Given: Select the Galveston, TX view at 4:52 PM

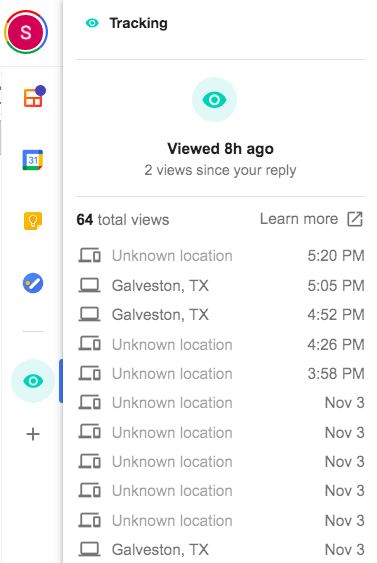Looking at the screenshot, I should pyautogui.click(x=221, y=315).
